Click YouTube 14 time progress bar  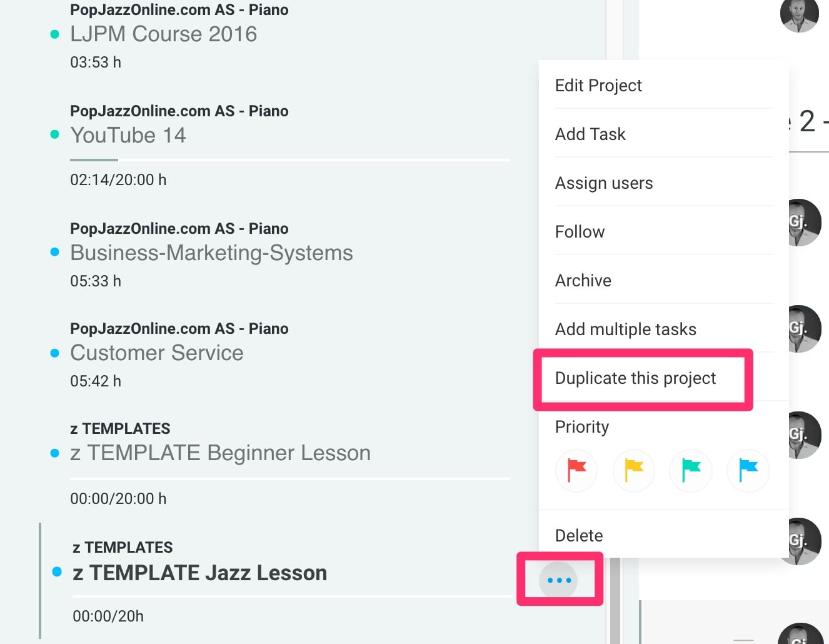pyautogui.click(x=290, y=160)
